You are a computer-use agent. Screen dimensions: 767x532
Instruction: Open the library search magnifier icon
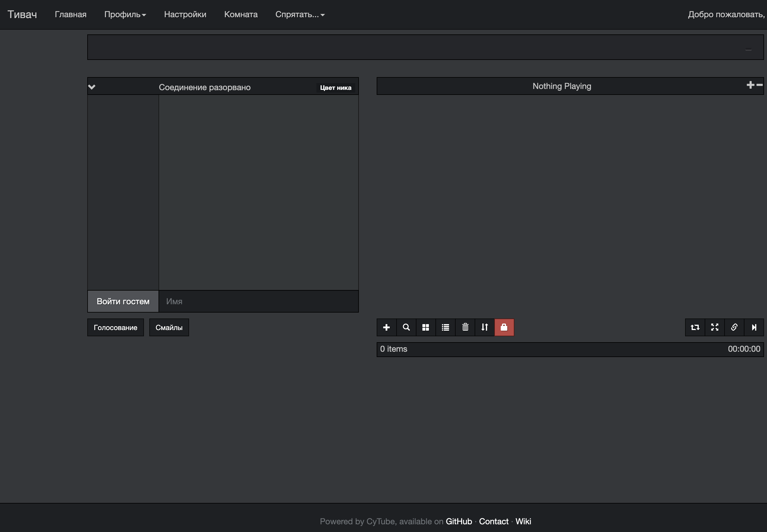pyautogui.click(x=406, y=327)
